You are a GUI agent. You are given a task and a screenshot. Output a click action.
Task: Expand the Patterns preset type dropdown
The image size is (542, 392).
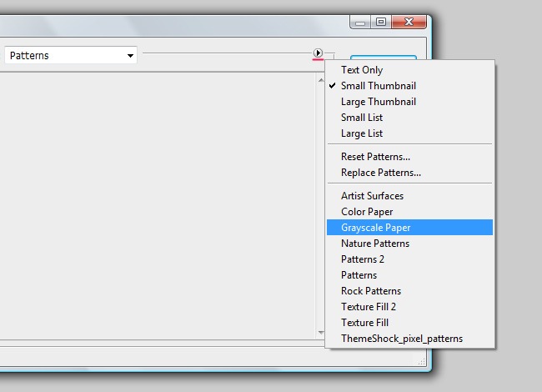[x=71, y=56]
